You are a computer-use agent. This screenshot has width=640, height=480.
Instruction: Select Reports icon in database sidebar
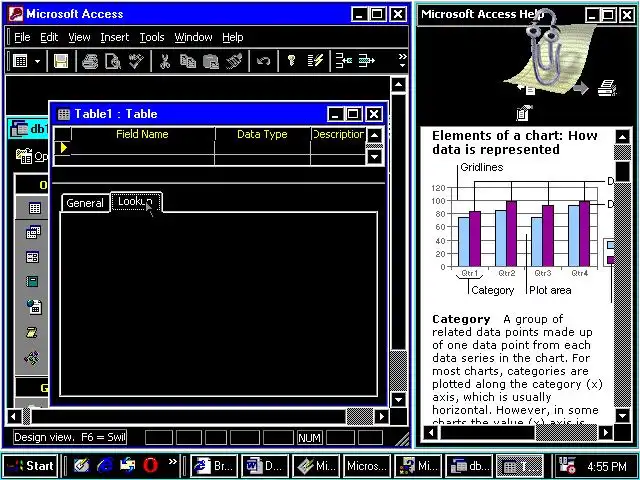[x=32, y=282]
